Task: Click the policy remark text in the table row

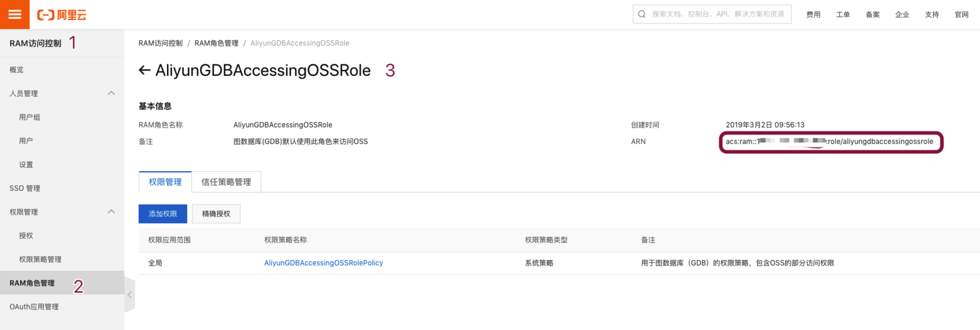Action: click(737, 263)
